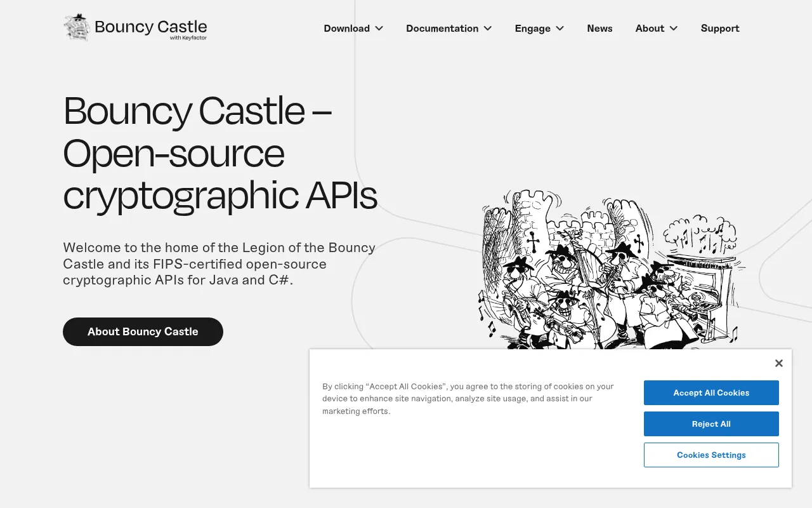Open the News page

click(x=599, y=29)
